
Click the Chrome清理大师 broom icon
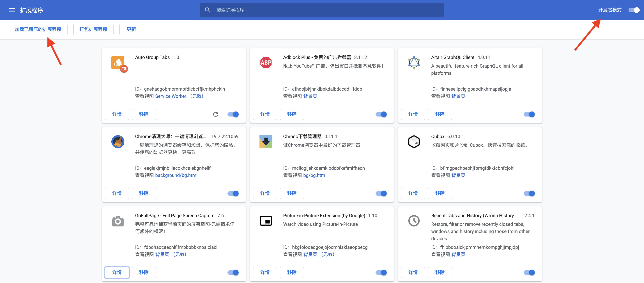pyautogui.click(x=118, y=142)
